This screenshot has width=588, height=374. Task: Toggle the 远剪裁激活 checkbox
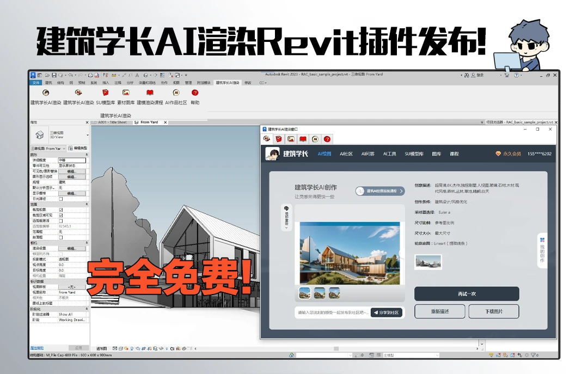click(61, 221)
